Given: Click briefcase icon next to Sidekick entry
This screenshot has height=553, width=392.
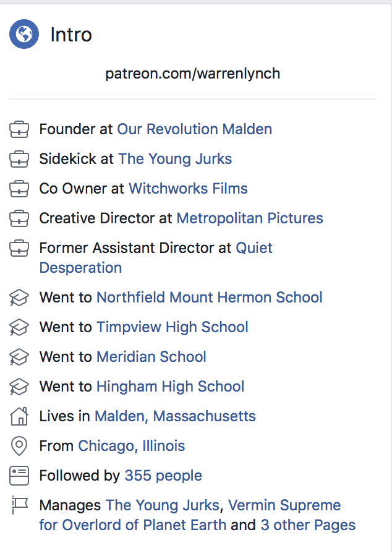Looking at the screenshot, I should coord(19,159).
